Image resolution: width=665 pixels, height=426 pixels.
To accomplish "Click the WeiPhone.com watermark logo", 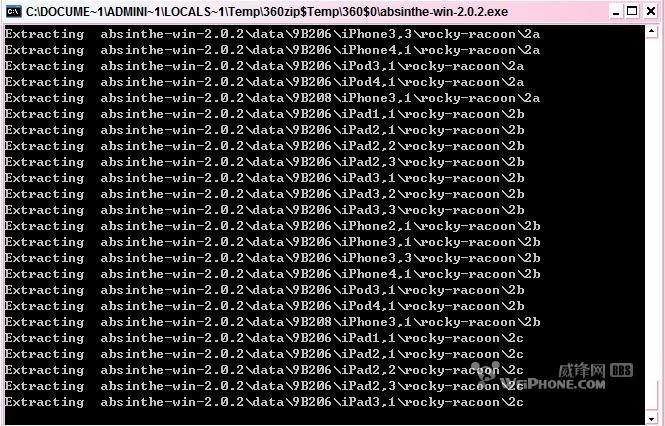I will 551,376.
